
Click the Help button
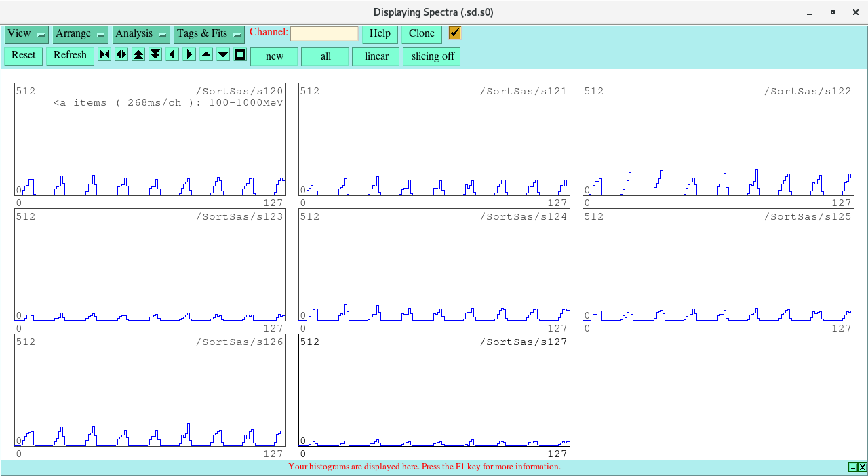[380, 34]
